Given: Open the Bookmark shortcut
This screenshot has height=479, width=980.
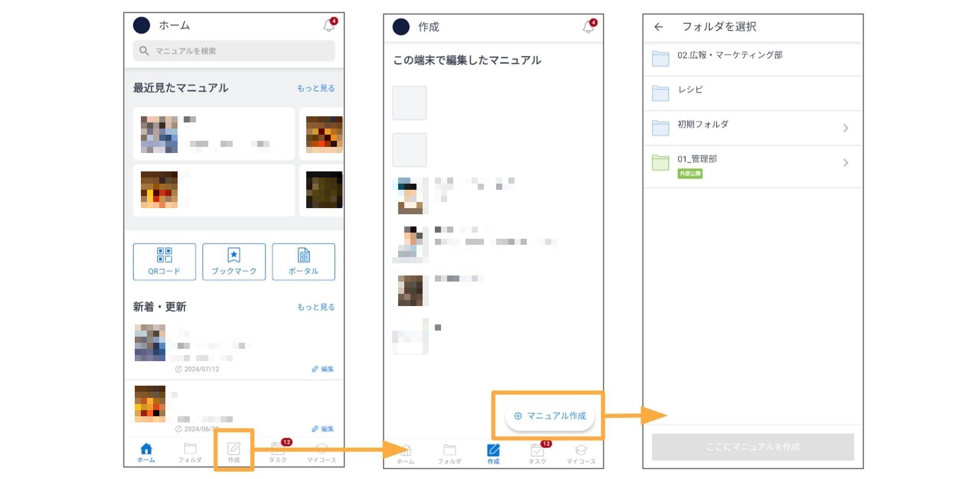Looking at the screenshot, I should point(234,262).
